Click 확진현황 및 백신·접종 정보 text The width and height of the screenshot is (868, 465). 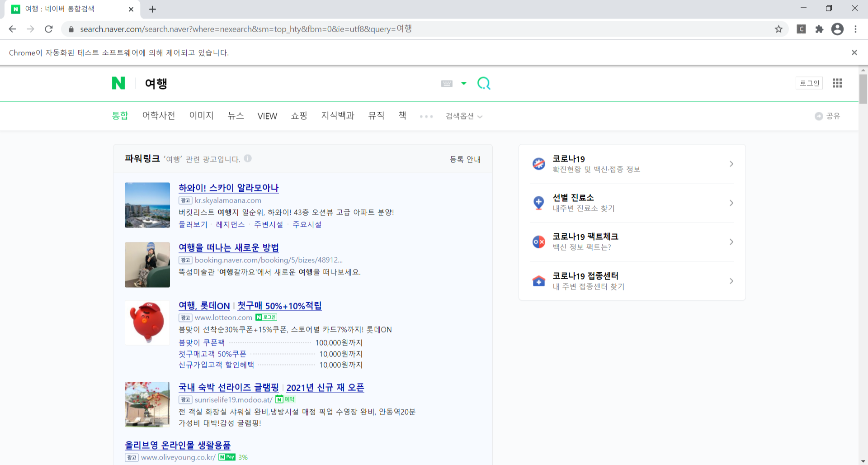click(x=596, y=169)
